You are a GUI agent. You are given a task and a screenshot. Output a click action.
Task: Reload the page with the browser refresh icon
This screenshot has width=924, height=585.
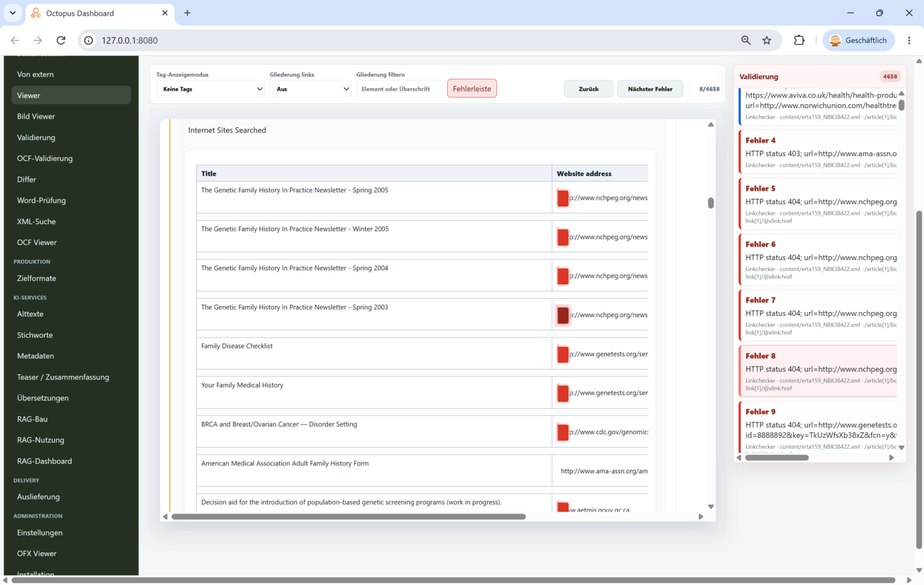pos(61,41)
